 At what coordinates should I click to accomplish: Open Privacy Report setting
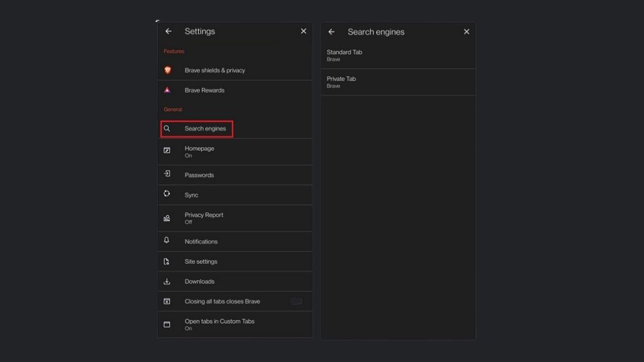[235, 218]
